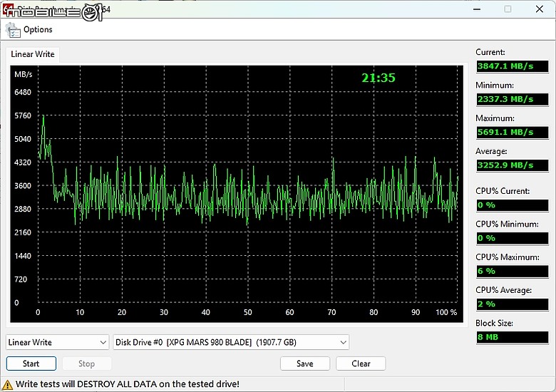Click the yellow warning triangle icon
The height and width of the screenshot is (392, 556).
coord(7,385)
